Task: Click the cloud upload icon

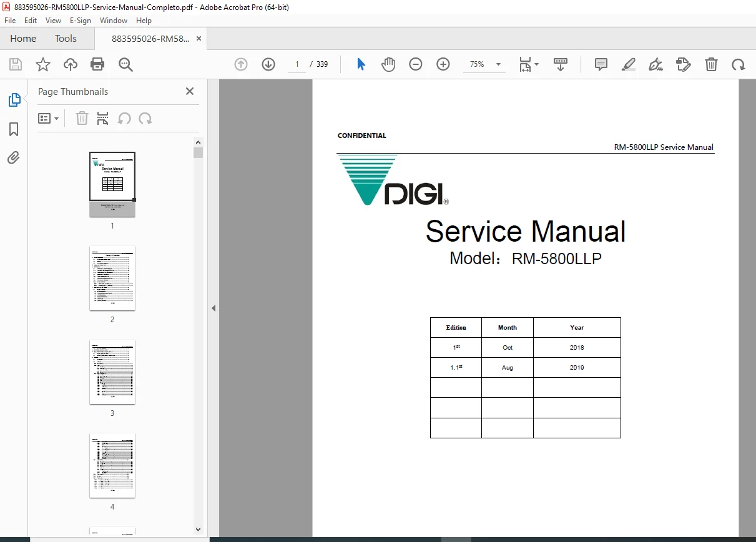Action: [71, 64]
